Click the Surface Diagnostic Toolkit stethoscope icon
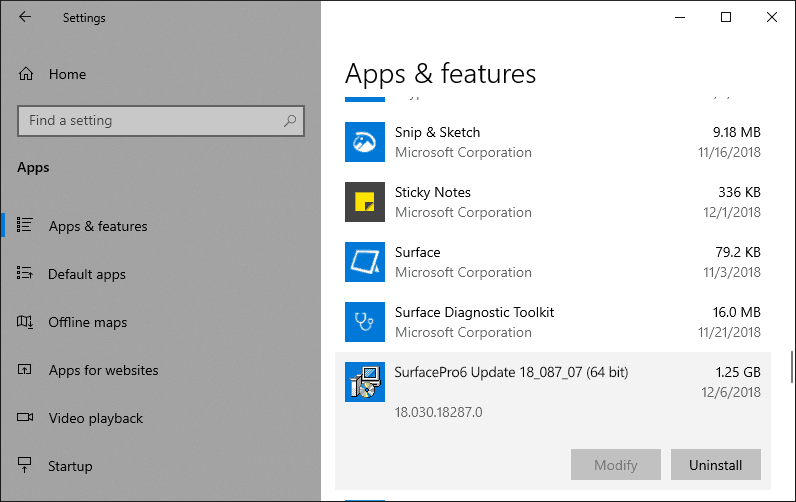The width and height of the screenshot is (796, 502). 364,322
